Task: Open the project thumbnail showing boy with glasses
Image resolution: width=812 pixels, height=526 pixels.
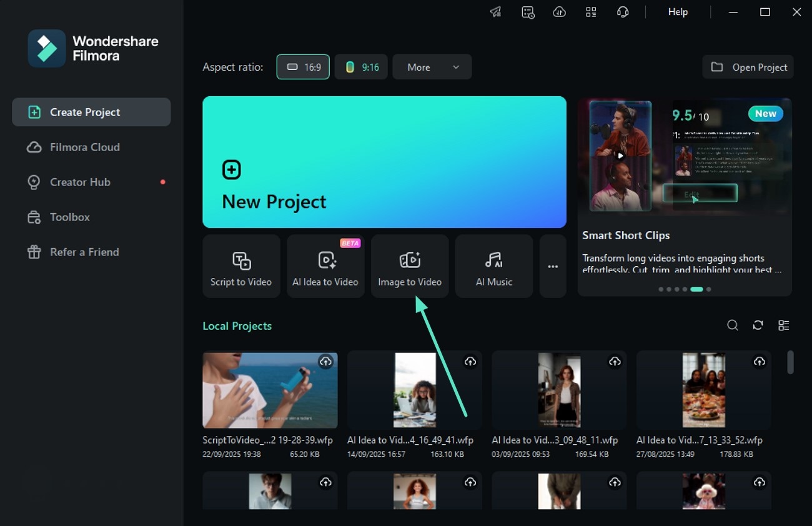Action: tap(270, 491)
